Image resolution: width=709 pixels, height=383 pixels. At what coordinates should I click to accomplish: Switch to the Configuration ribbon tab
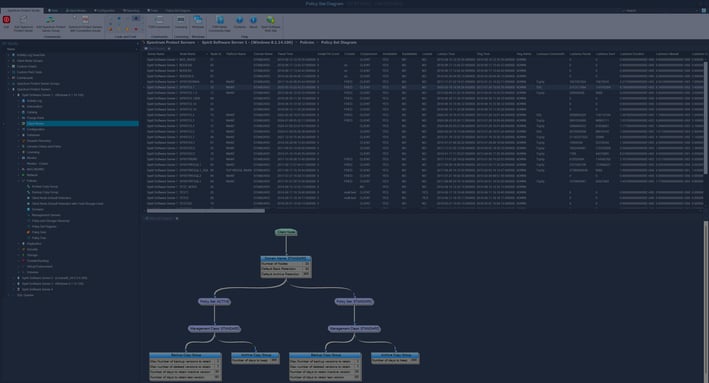click(x=104, y=10)
